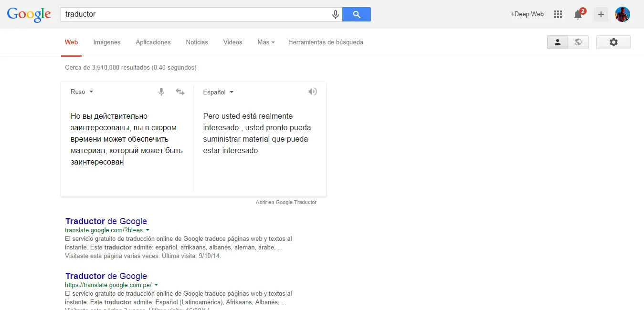Click the https://translate.google.com.pe/ URL text
Screen dimensions: 644x310
pyautogui.click(x=108, y=285)
